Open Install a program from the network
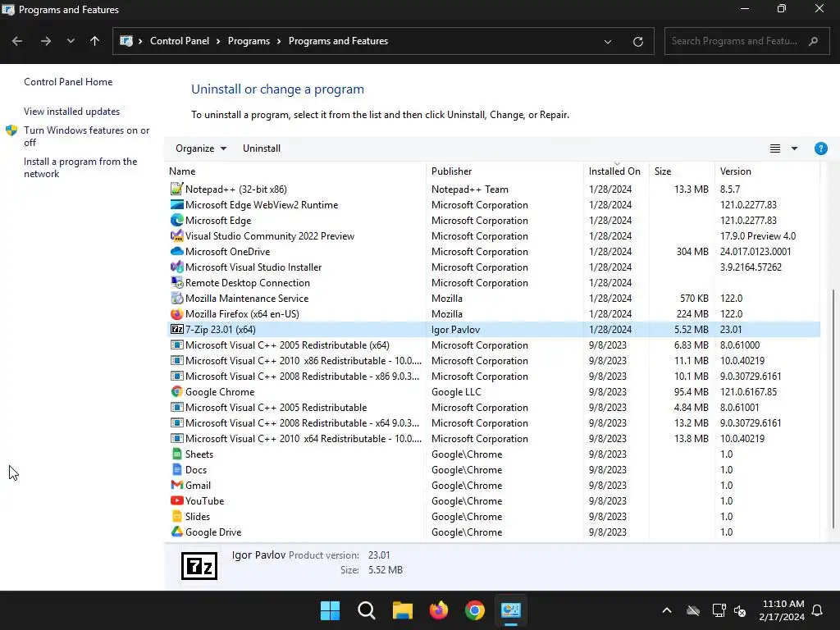Screen dimensions: 840x630 (x=80, y=167)
